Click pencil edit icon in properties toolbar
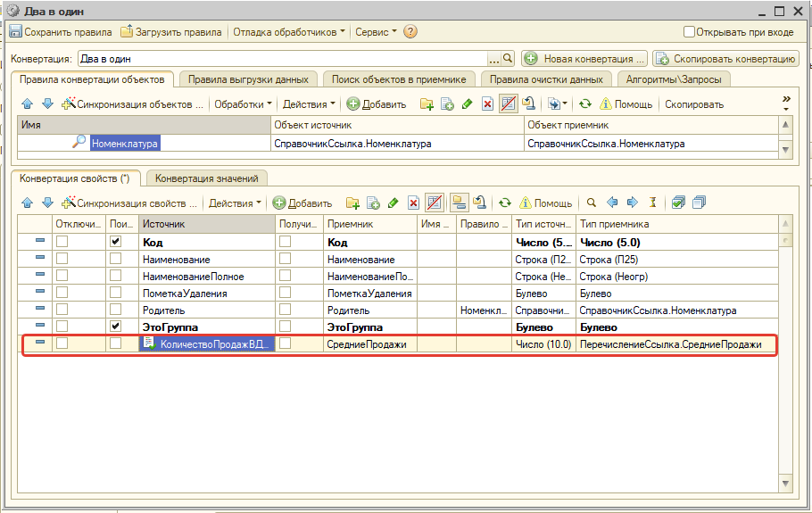Viewport: 812px width, 513px height. click(x=393, y=203)
